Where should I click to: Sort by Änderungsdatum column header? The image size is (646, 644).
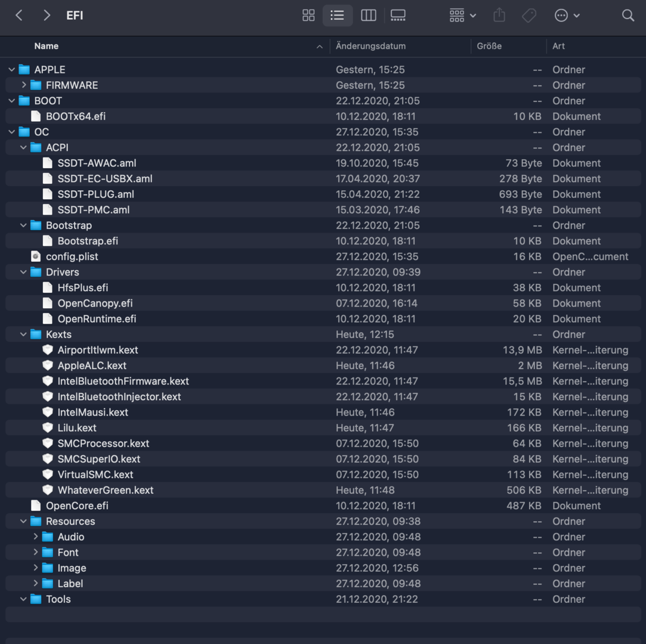[x=370, y=46]
